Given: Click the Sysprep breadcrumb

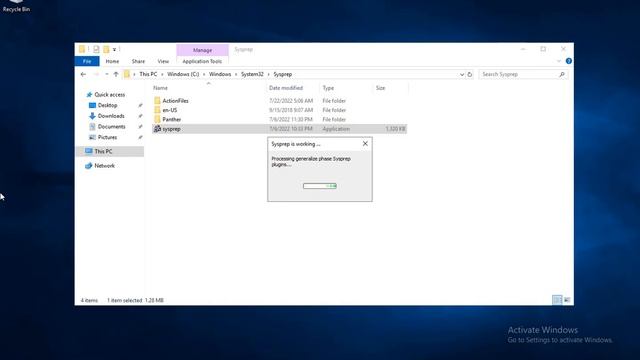Looking at the screenshot, I should pyautogui.click(x=282, y=74).
